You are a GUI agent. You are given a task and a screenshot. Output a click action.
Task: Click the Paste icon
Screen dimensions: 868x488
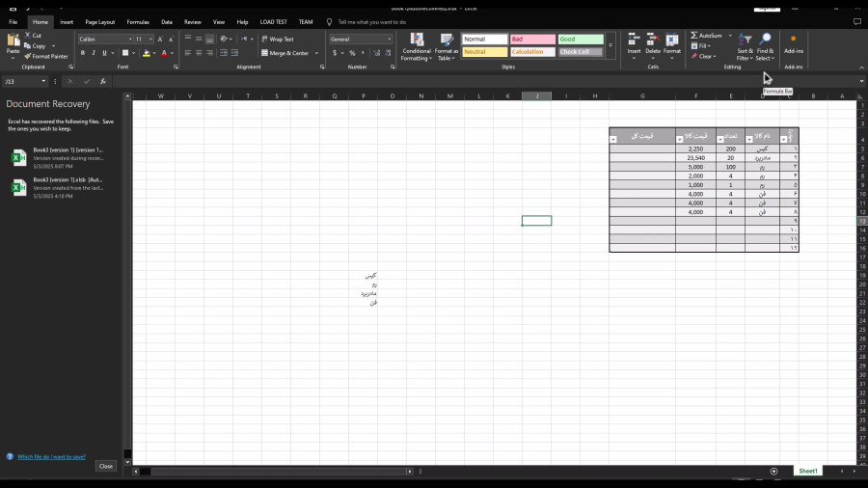13,41
